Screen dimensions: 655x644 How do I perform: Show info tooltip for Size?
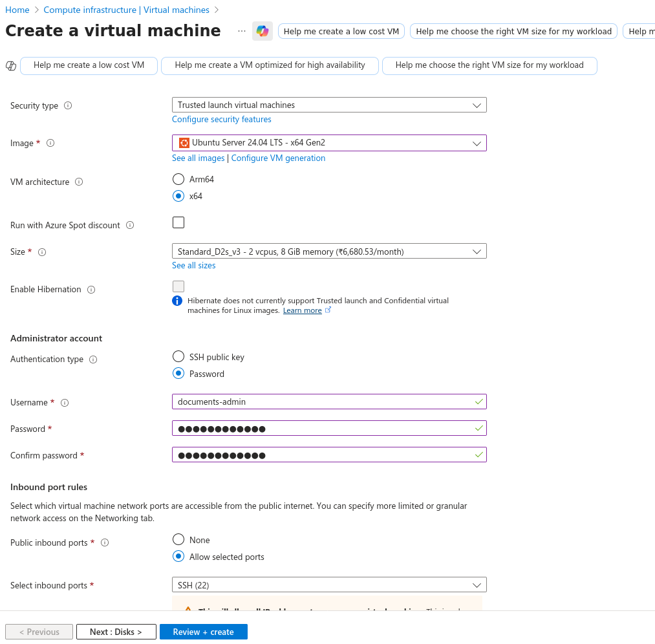click(x=42, y=252)
